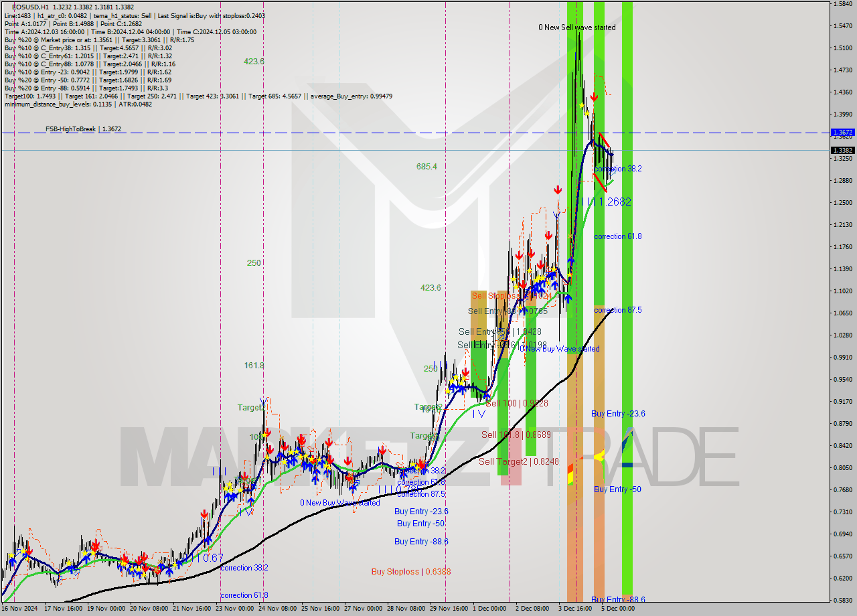Click the 'minimum_distance_buy_levels: 0.1135' line
857x616 pixels.
coord(78,104)
